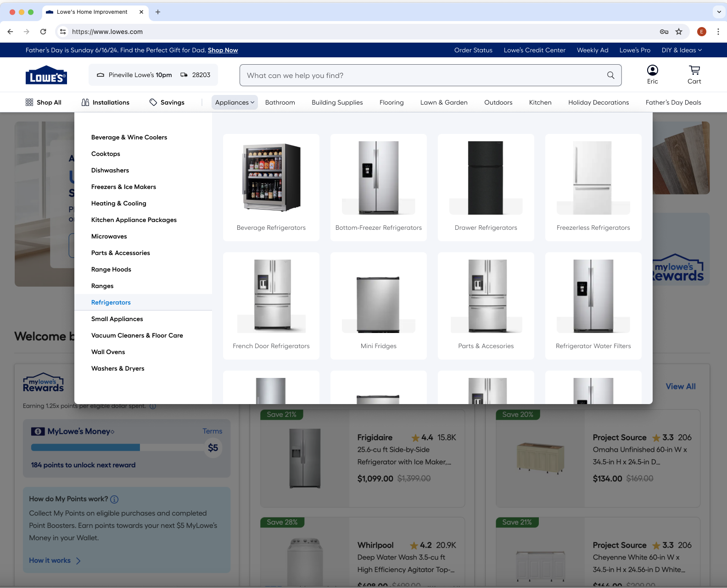Click the Chrome profile avatar E

701,32
